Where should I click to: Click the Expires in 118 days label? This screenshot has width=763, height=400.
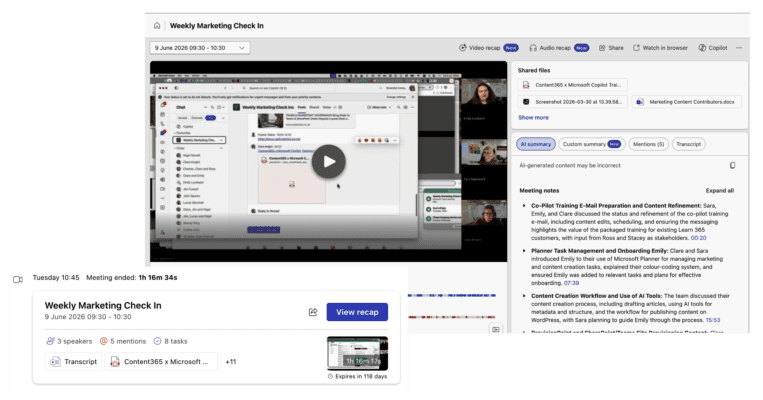[x=358, y=376]
